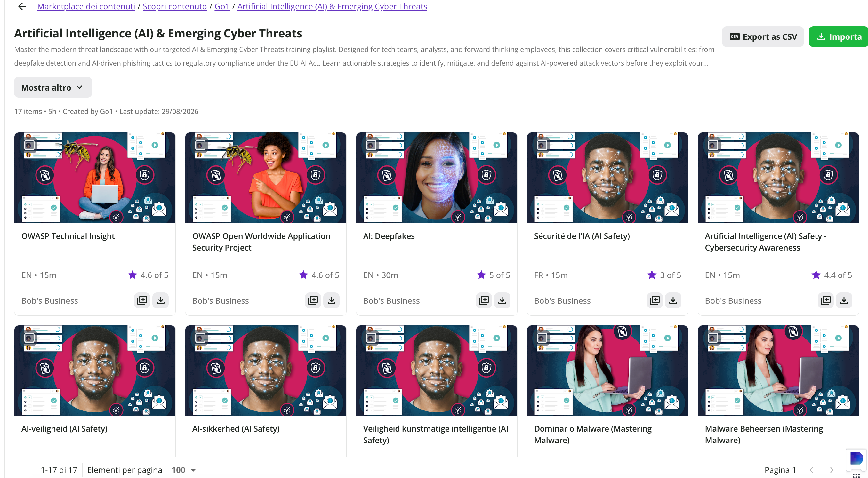Add AI: Deepfakes course to a playlist

click(x=484, y=300)
